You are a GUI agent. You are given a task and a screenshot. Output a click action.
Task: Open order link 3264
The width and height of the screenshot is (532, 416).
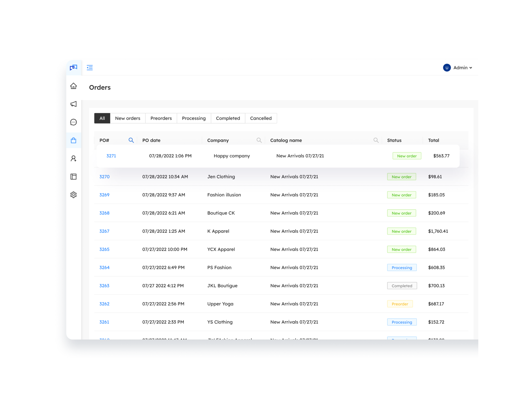coord(104,267)
